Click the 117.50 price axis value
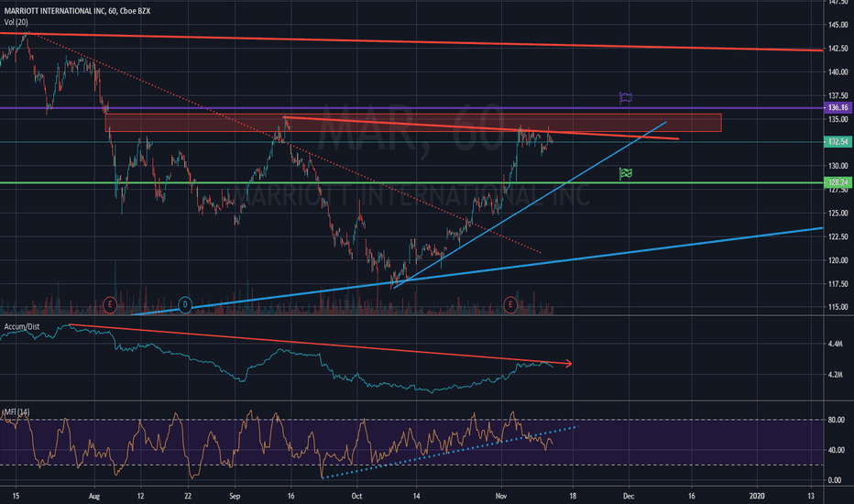 (838, 284)
